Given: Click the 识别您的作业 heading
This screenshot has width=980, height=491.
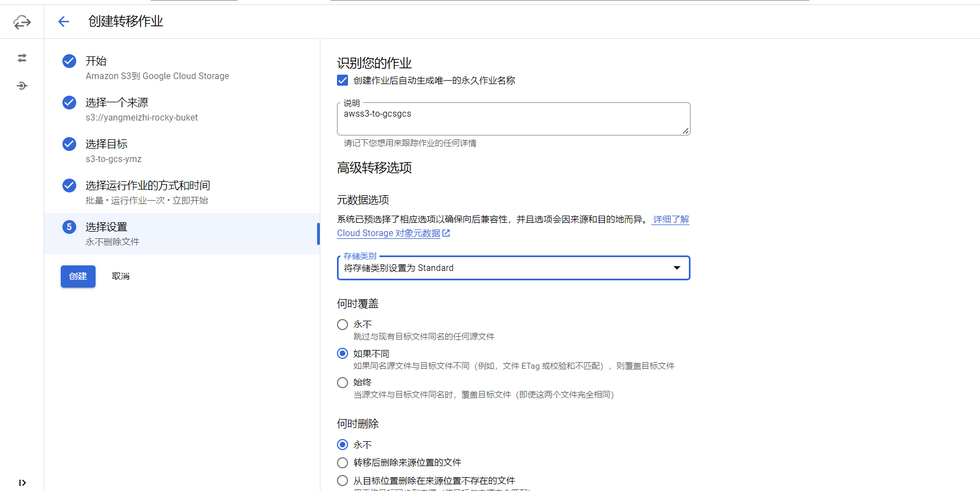Looking at the screenshot, I should [x=375, y=63].
